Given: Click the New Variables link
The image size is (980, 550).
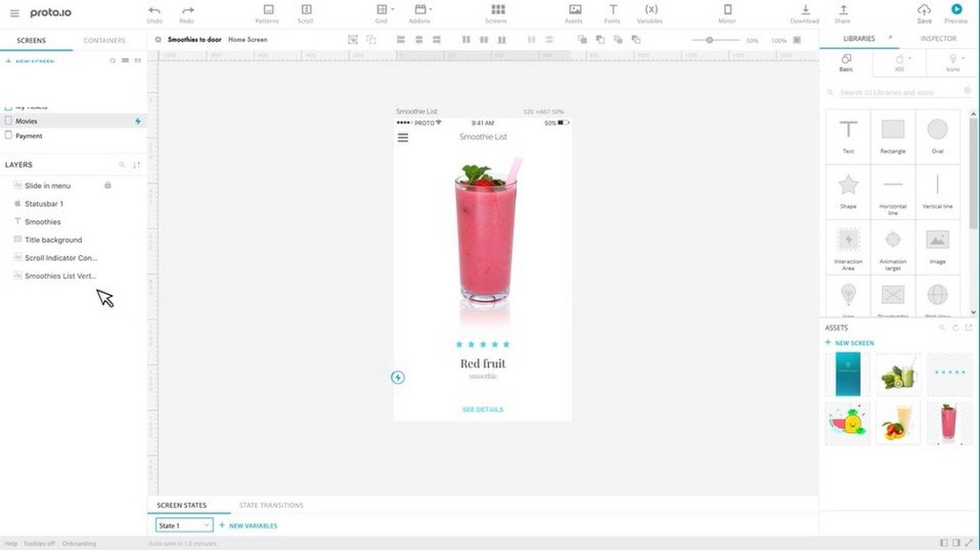Looking at the screenshot, I should (x=252, y=526).
